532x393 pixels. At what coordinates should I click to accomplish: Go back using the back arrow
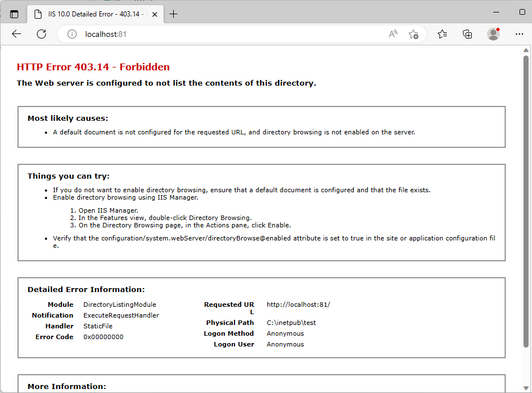tap(16, 34)
